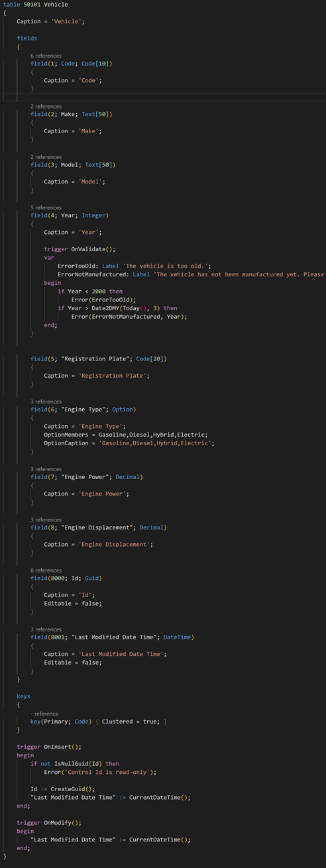Open references lens above Engine Displacement field

[46, 519]
